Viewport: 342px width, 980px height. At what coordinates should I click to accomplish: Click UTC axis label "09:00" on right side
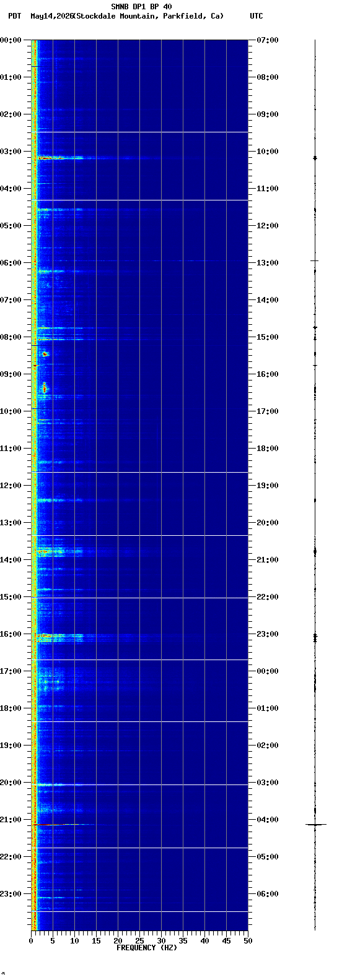tap(268, 114)
